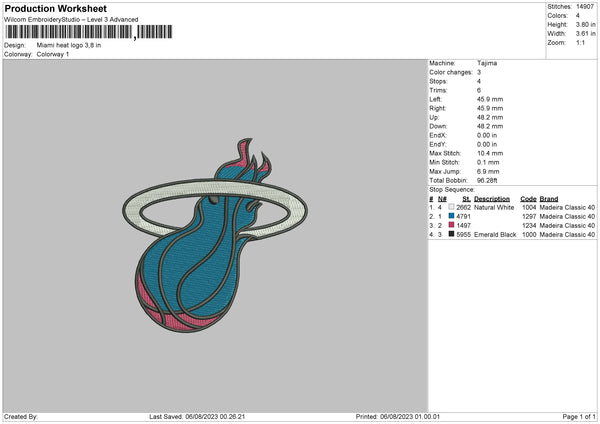The image size is (600, 424).
Task: Click the N# column header
Action: [x=442, y=199]
